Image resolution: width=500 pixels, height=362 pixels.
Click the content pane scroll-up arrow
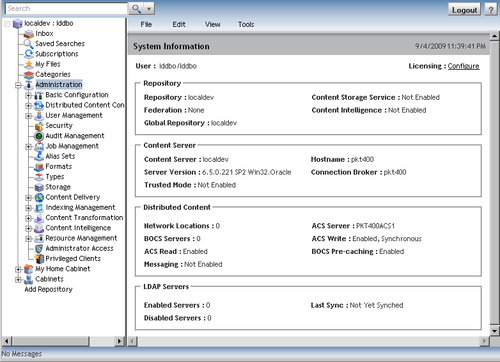coord(494,36)
